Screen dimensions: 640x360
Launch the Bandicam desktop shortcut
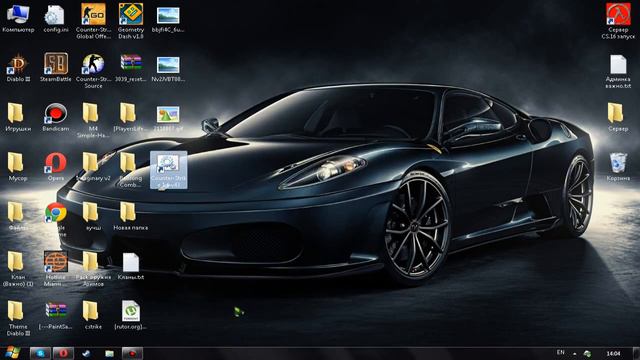(x=56, y=118)
